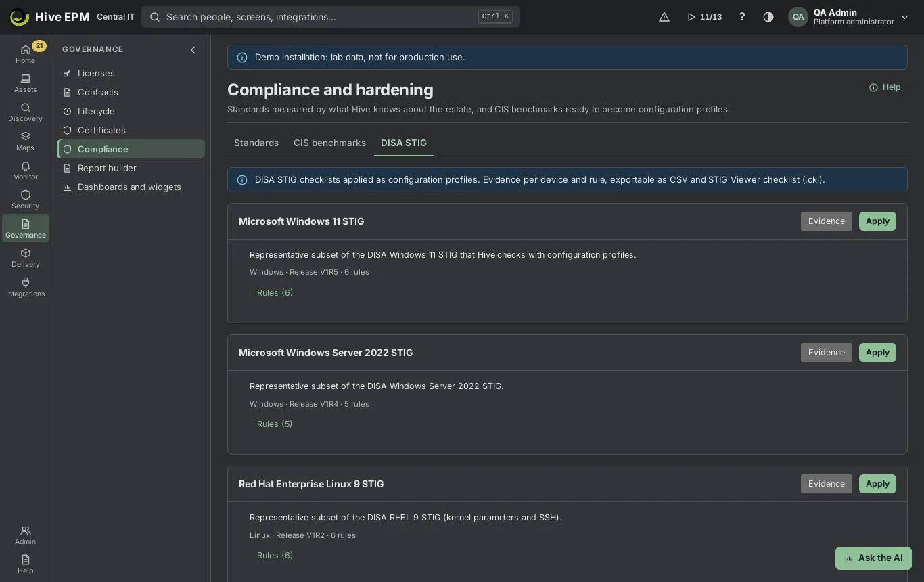
Task: Open the Integrations section
Action: click(25, 288)
